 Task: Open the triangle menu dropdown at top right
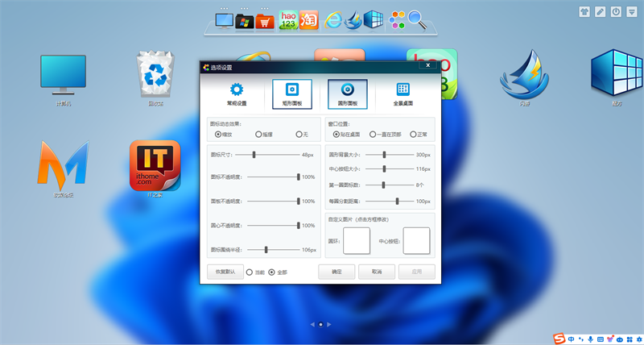click(x=631, y=11)
